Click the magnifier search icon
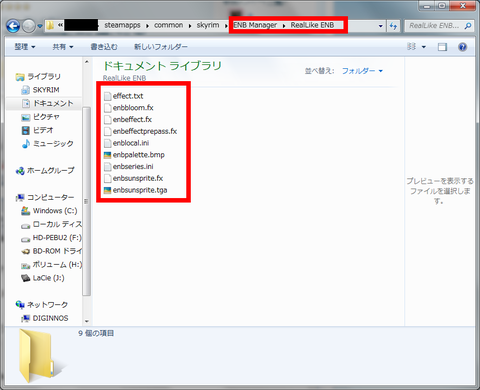The width and height of the screenshot is (480, 390). tap(468, 26)
